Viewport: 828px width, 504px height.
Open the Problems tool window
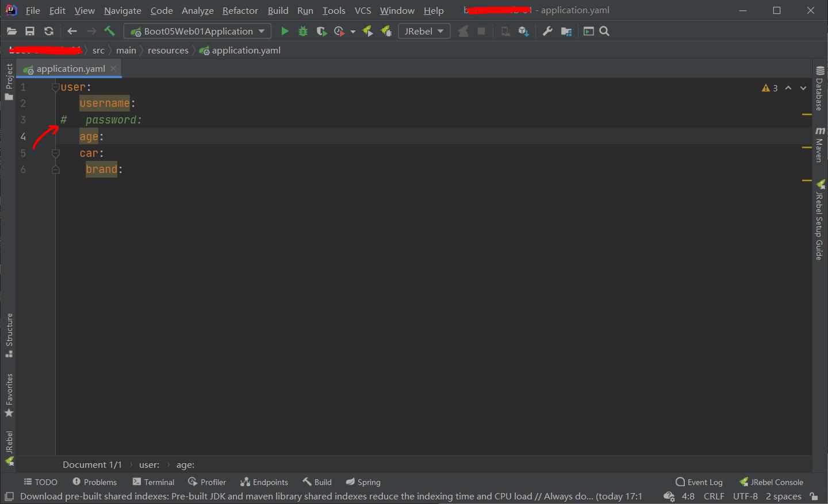coord(94,482)
